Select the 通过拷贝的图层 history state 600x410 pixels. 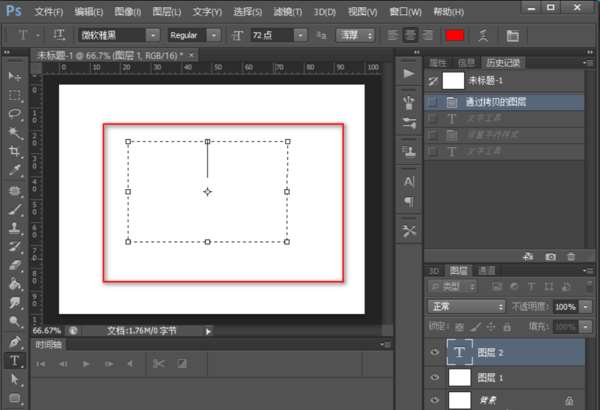[504, 102]
